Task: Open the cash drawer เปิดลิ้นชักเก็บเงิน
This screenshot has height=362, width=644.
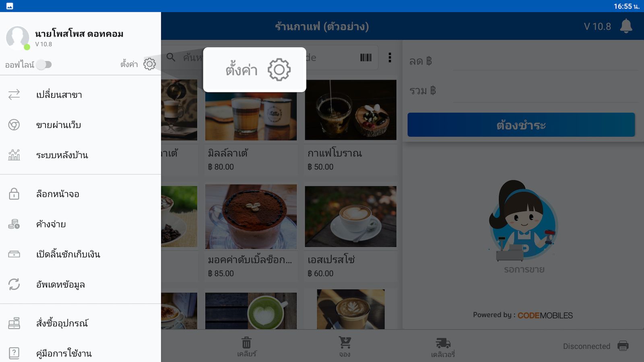Action: [80, 254]
